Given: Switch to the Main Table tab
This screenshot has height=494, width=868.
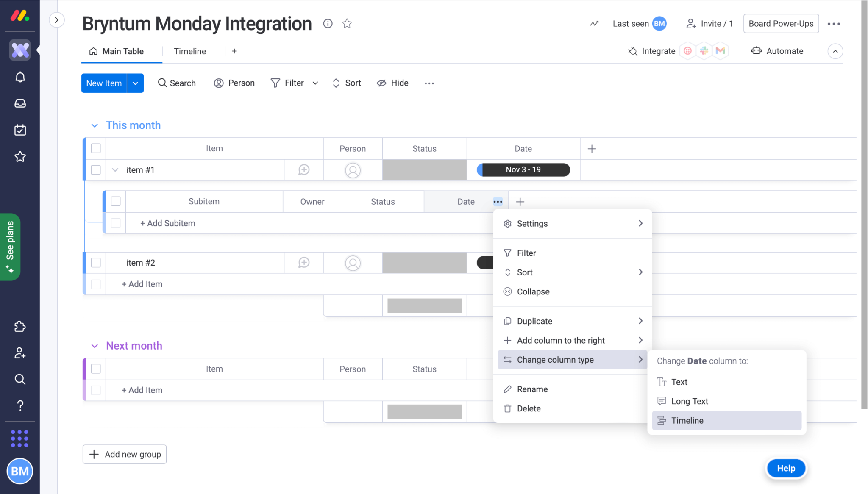Looking at the screenshot, I should coord(117,51).
